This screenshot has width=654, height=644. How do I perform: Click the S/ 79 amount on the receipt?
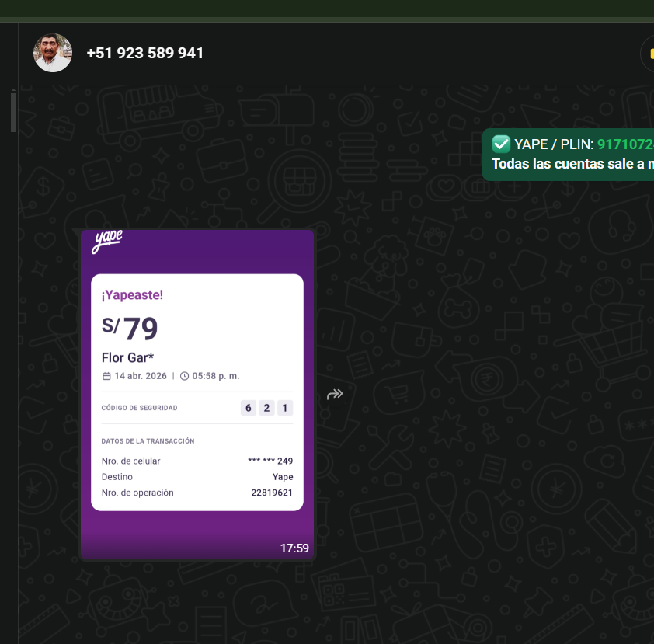click(130, 328)
